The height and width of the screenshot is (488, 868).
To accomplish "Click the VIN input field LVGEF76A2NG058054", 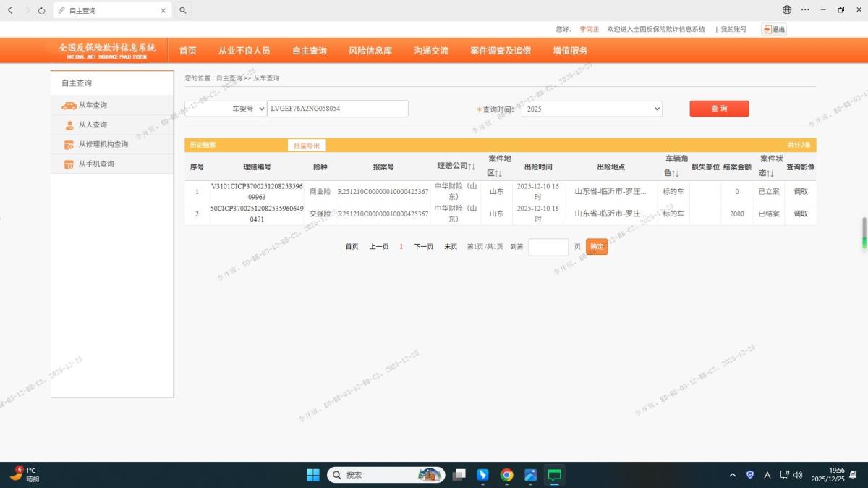I will point(338,109).
